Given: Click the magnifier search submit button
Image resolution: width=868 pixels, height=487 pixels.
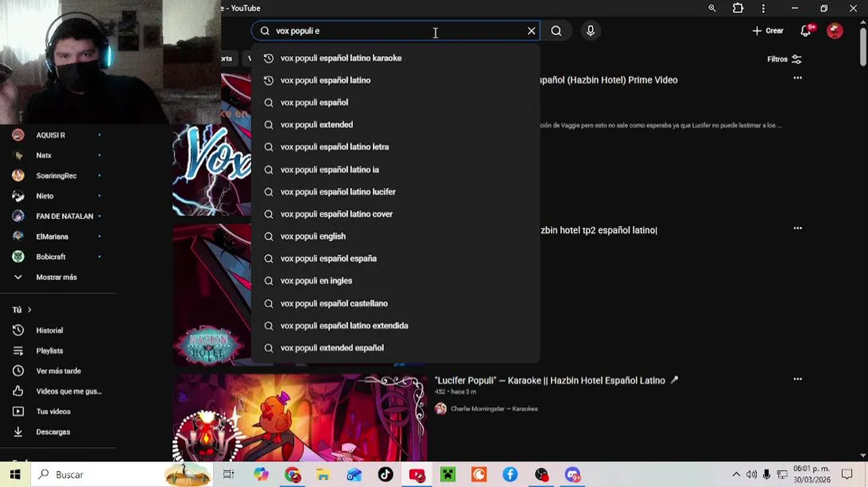Looking at the screenshot, I should coord(556,31).
